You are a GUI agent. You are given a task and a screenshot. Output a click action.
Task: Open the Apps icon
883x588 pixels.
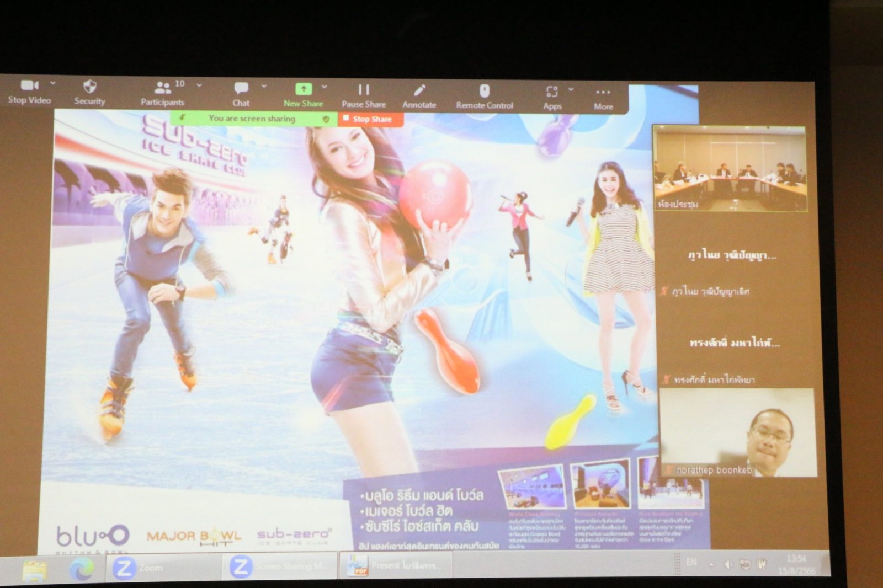point(552,92)
